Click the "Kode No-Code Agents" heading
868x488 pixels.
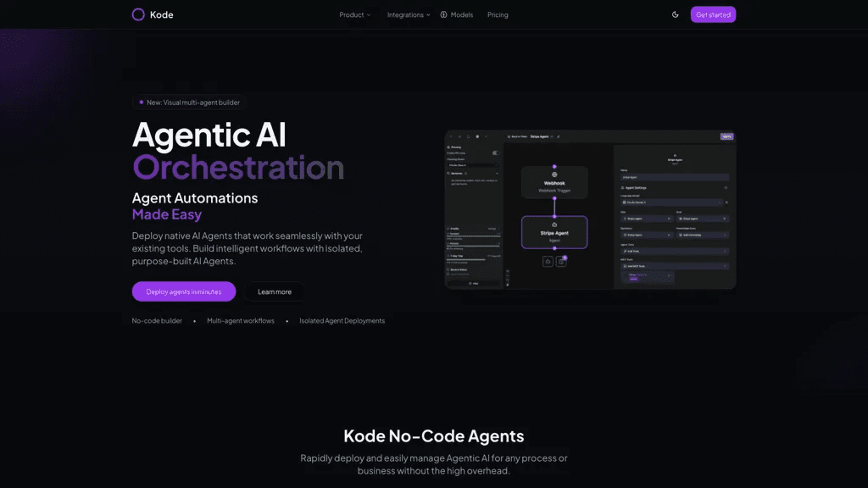pyautogui.click(x=434, y=436)
